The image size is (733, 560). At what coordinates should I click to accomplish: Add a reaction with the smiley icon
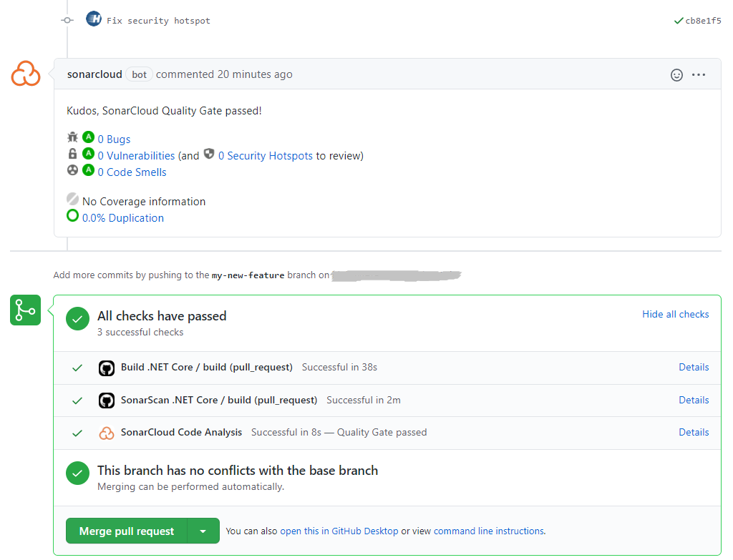(676, 74)
